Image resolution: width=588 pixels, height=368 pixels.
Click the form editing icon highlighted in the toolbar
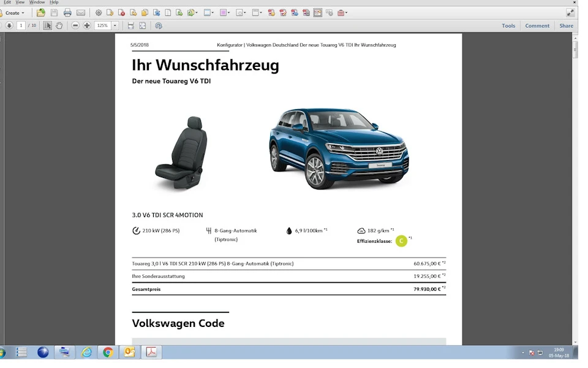(x=318, y=13)
